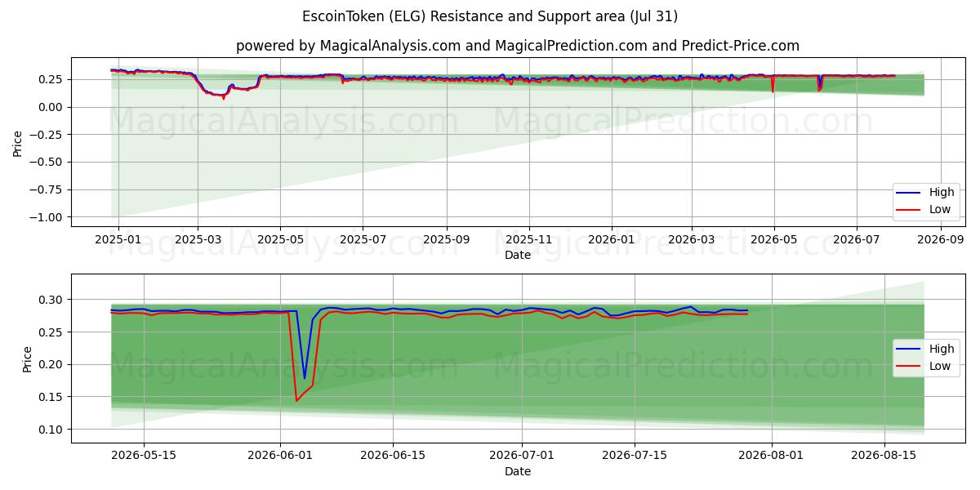
Task: Click the '−0.50' y-axis label in top chart
Action: click(x=48, y=162)
